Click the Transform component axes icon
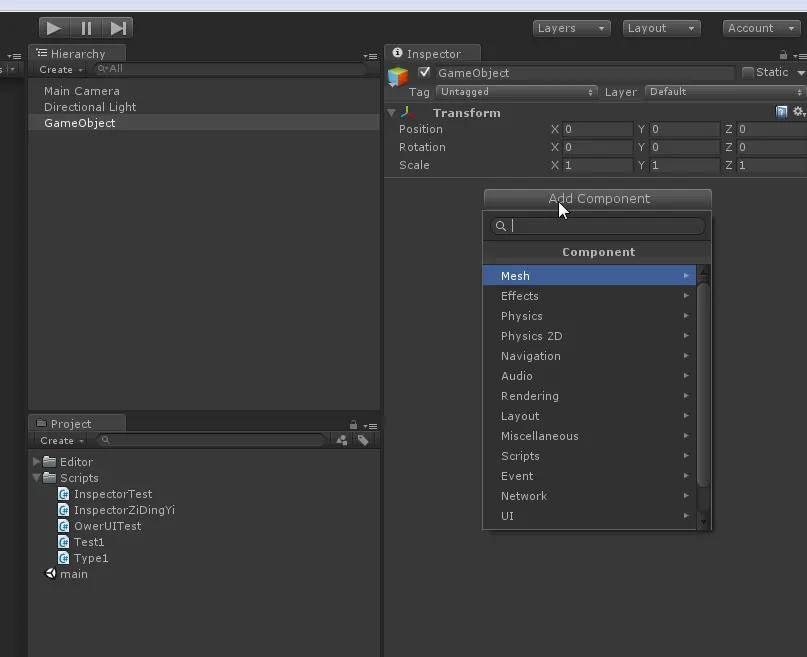 coord(408,112)
